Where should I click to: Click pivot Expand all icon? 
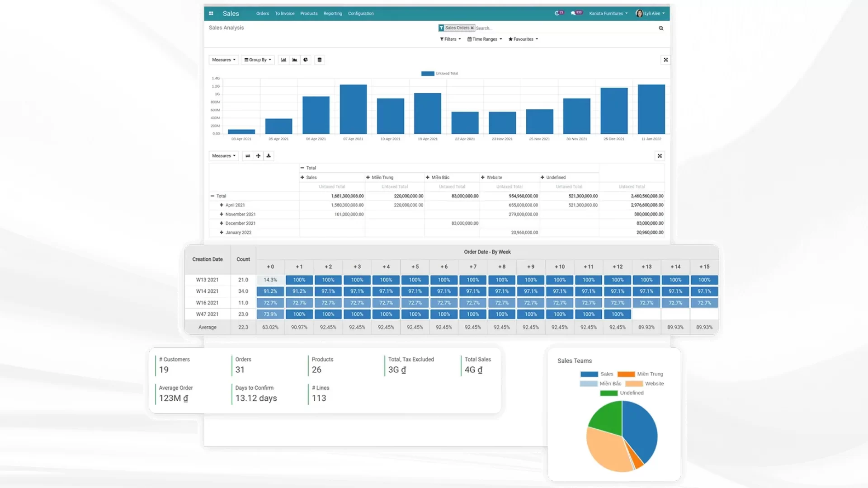coord(258,156)
